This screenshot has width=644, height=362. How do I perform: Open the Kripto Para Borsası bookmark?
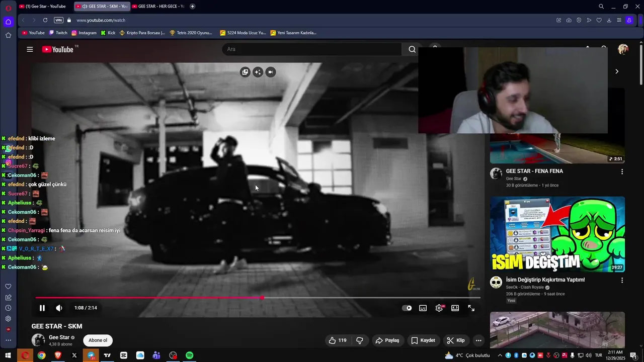pos(142,33)
